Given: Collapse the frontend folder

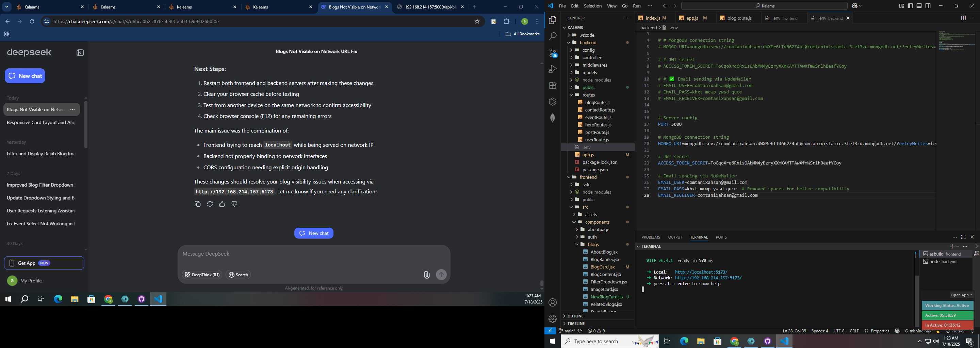Looking at the screenshot, I should (x=597, y=177).
